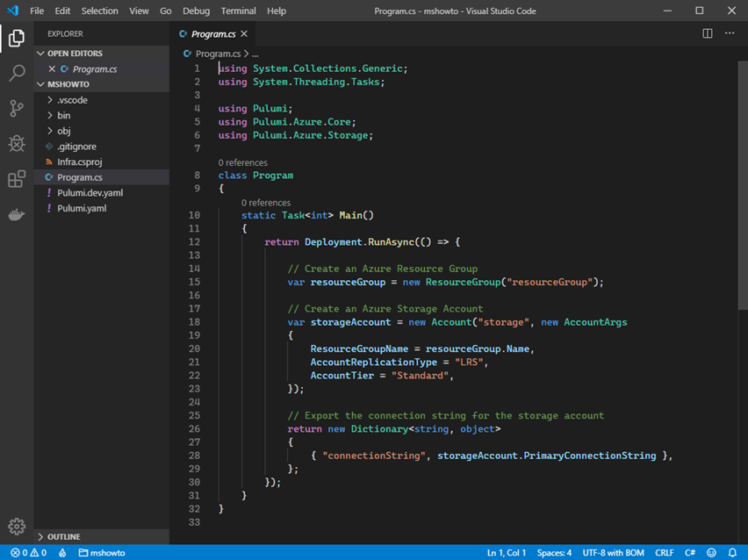Open the Manage gear icon
The height and width of the screenshot is (560, 748).
pyautogui.click(x=17, y=527)
